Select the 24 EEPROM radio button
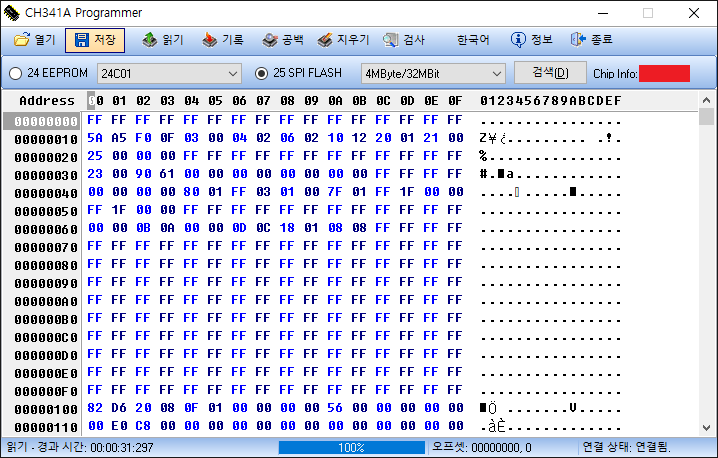 [16, 73]
